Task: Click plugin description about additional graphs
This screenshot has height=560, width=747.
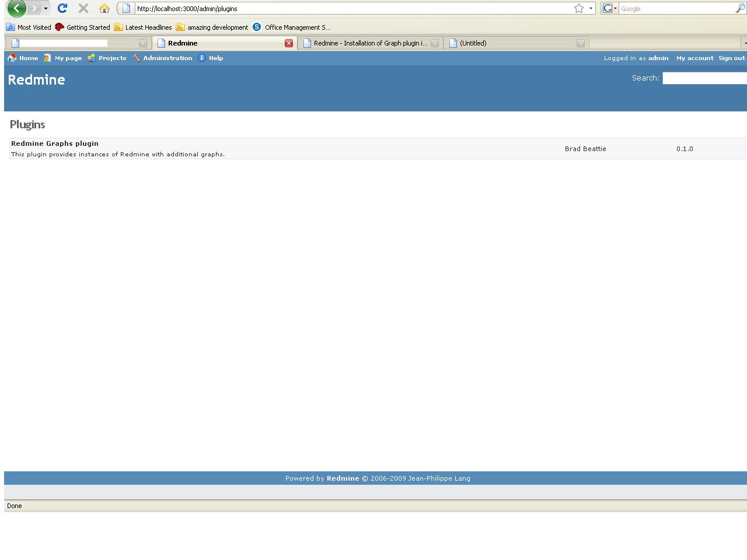Action: click(x=118, y=155)
